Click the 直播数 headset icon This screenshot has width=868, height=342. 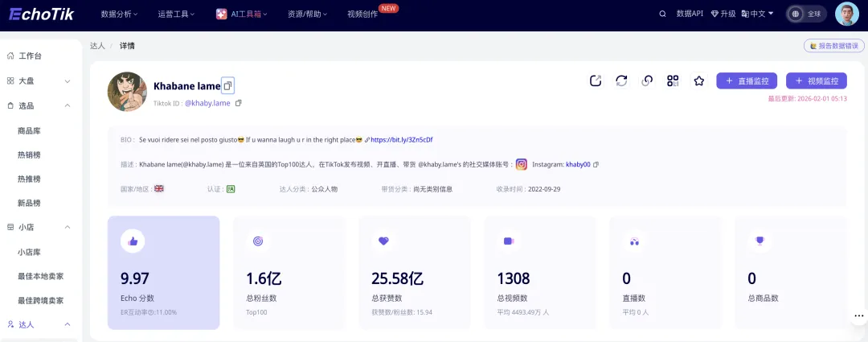pyautogui.click(x=634, y=241)
